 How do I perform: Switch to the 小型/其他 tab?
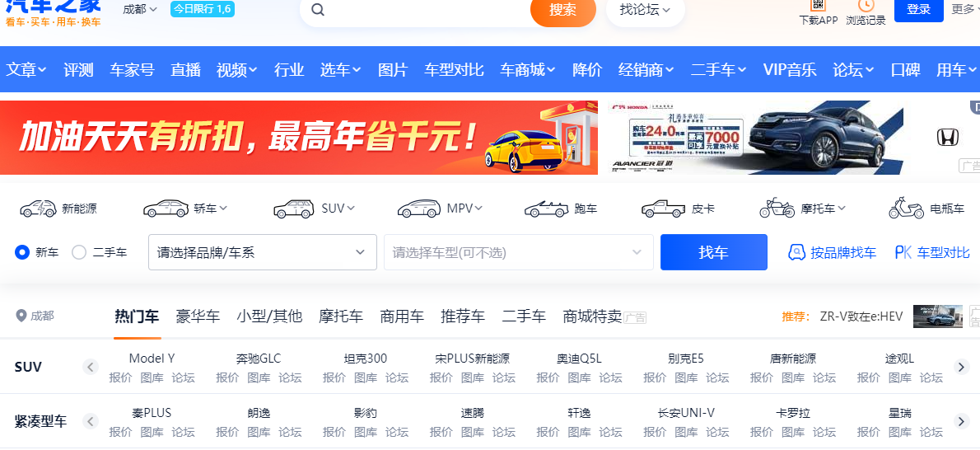coord(269,316)
